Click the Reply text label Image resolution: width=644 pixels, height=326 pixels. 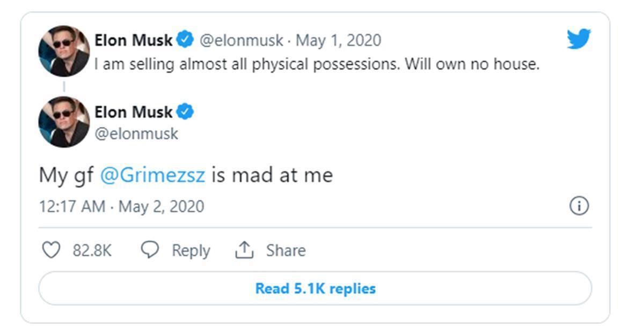tap(191, 250)
